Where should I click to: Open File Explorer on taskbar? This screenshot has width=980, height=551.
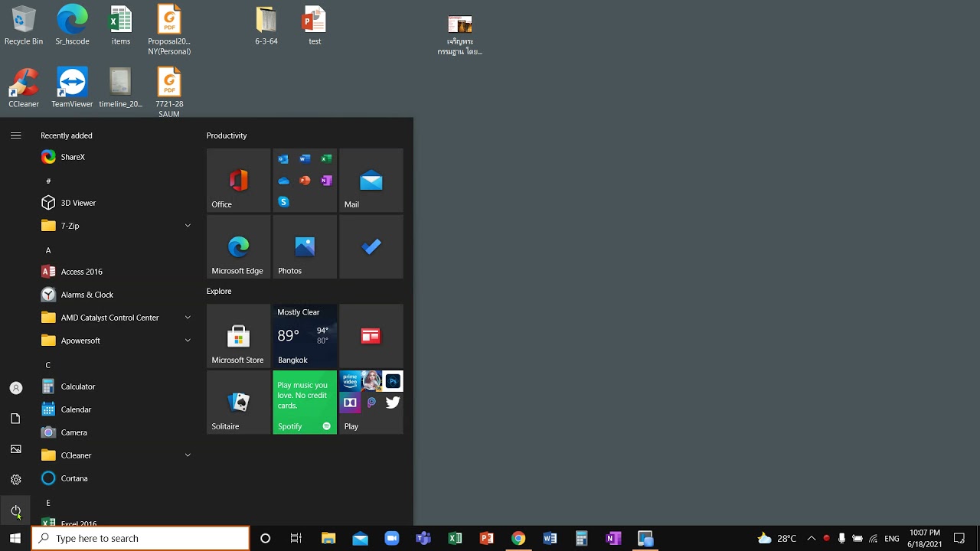point(328,539)
